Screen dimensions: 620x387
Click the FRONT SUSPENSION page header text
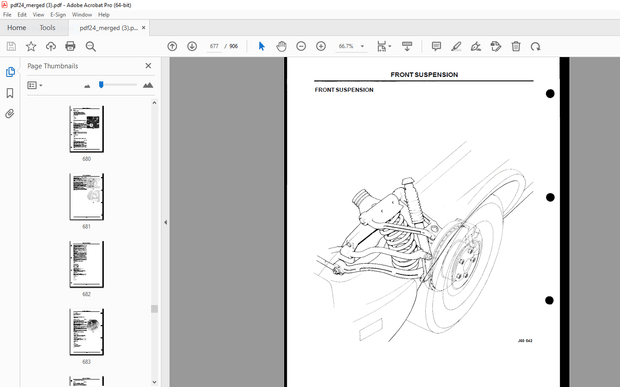coord(424,75)
